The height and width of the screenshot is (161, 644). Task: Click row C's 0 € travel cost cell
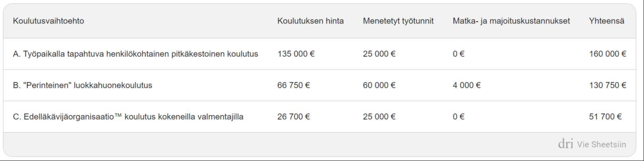(x=458, y=116)
